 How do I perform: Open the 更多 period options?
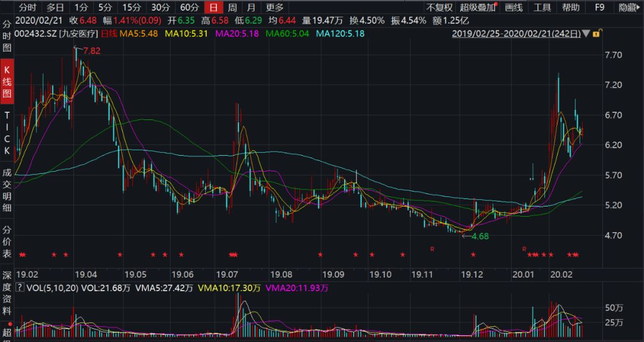click(275, 8)
